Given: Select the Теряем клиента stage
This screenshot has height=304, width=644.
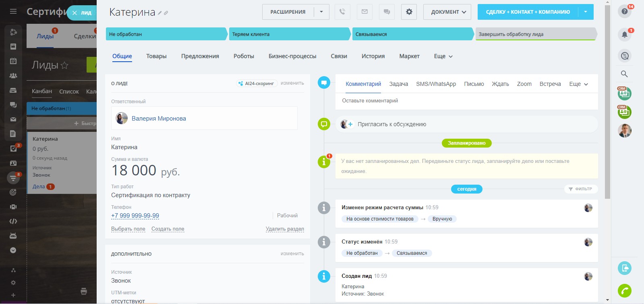Looking at the screenshot, I should [289, 34].
